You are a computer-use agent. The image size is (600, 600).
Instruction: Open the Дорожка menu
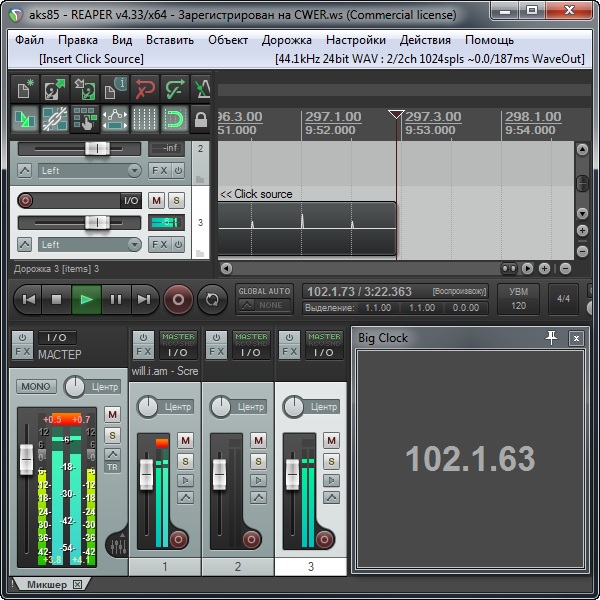tap(287, 40)
